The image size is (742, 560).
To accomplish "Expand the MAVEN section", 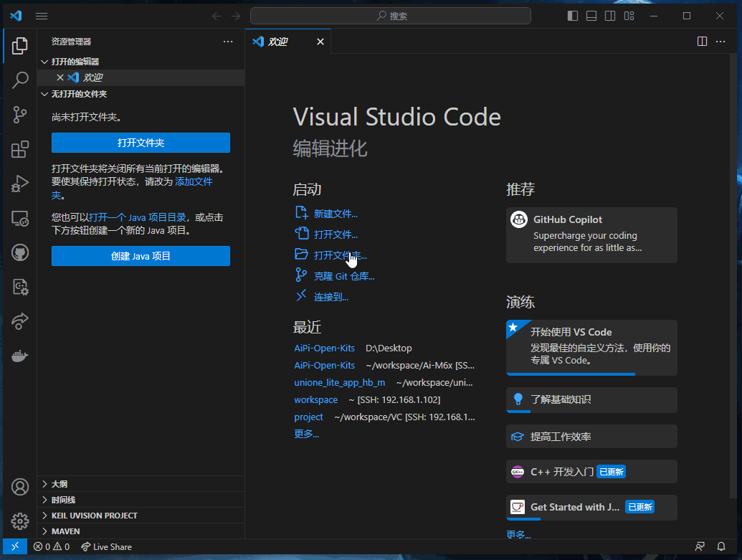I will (141, 531).
